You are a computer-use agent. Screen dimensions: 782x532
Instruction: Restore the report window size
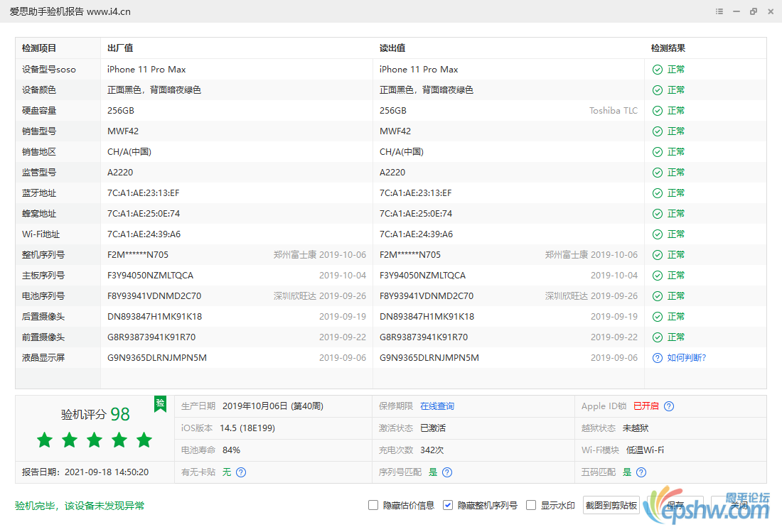754,11
